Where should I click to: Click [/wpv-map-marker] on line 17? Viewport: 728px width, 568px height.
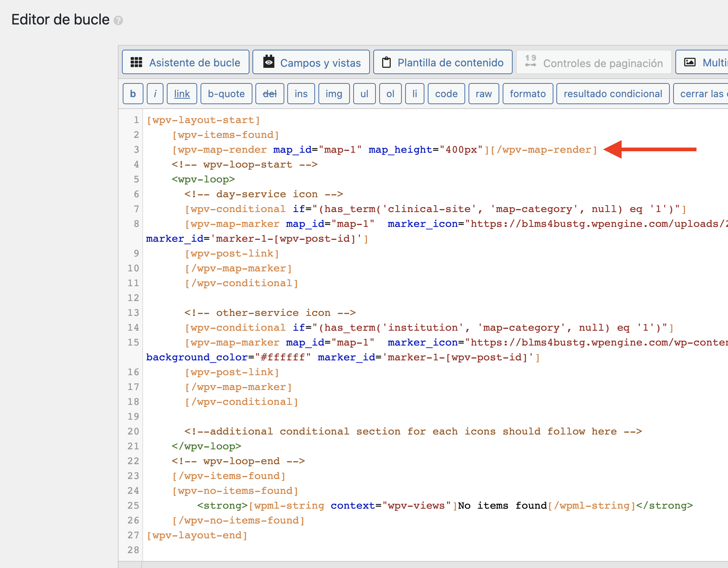click(x=238, y=387)
